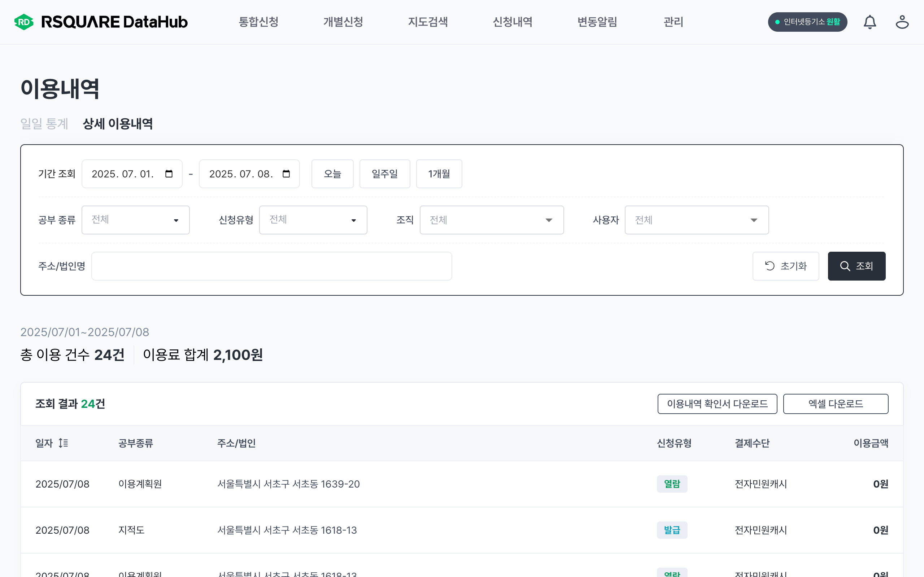
Task: Click the 초기화 reset button
Action: pyautogui.click(x=785, y=266)
